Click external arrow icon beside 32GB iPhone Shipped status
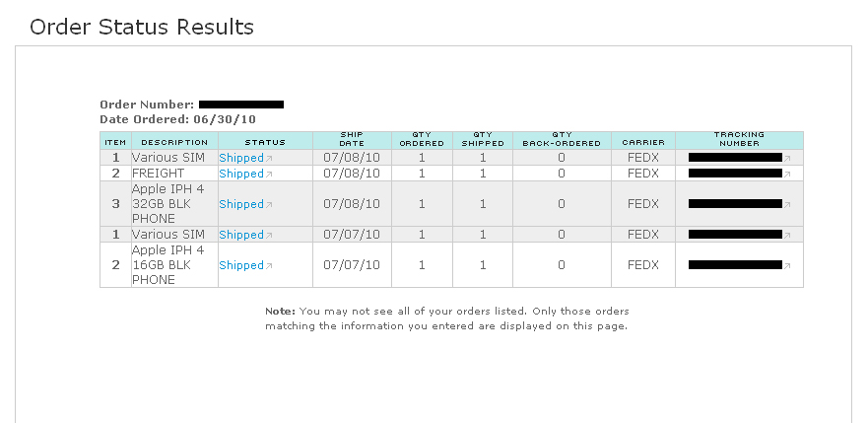Viewport: 868px width, 423px height. coord(269,205)
